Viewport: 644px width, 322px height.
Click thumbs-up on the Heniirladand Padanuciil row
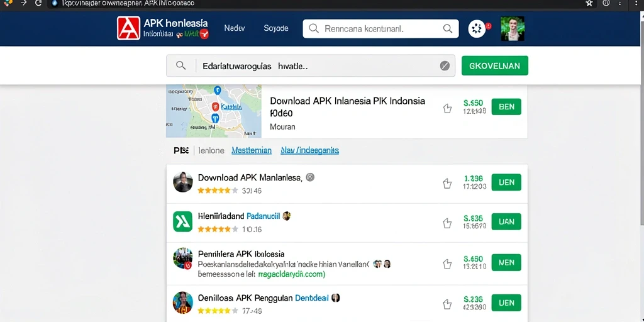pos(447,223)
